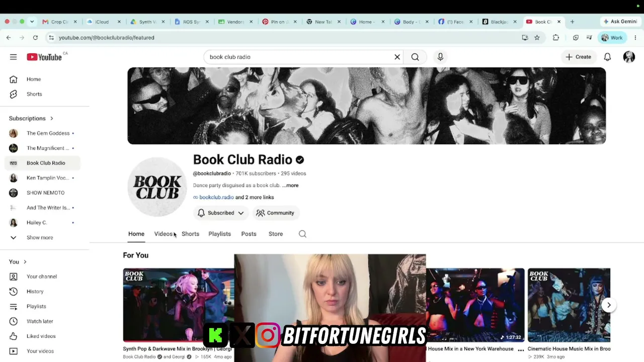Open the account avatar menu
Image resolution: width=644 pixels, height=362 pixels.
(x=629, y=57)
